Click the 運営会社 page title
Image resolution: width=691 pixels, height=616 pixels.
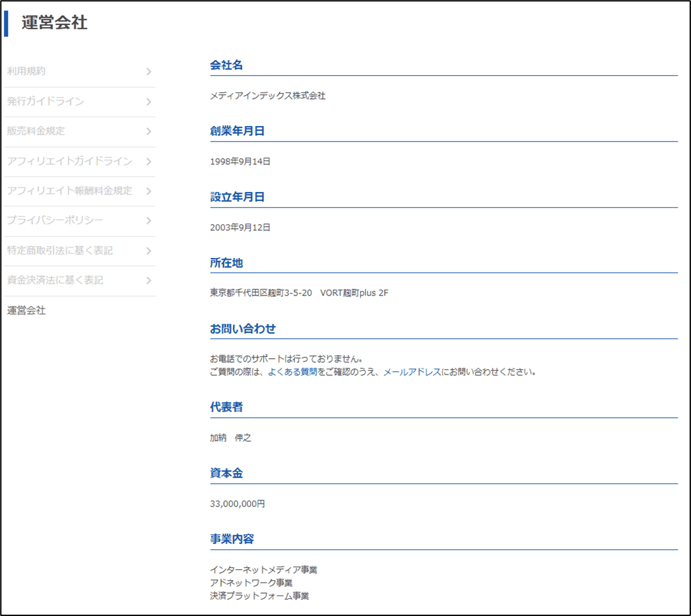pyautogui.click(x=55, y=23)
